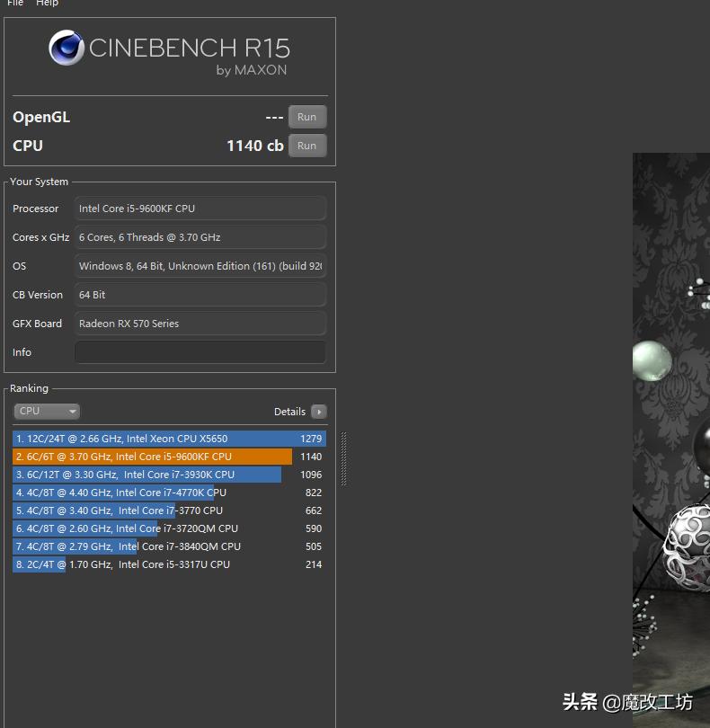Screen dimensions: 710x728
Task: Select the Core i5-3317U ranking row
Action: 169,564
